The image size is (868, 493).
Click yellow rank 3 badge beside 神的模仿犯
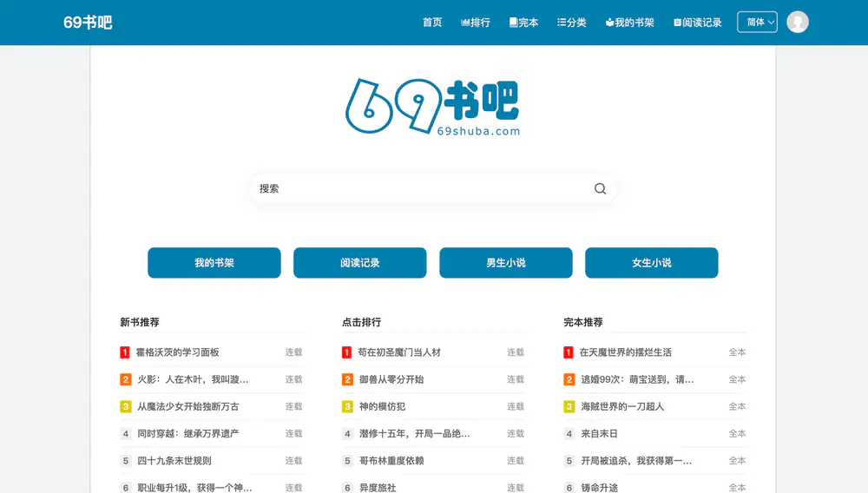pyautogui.click(x=347, y=407)
